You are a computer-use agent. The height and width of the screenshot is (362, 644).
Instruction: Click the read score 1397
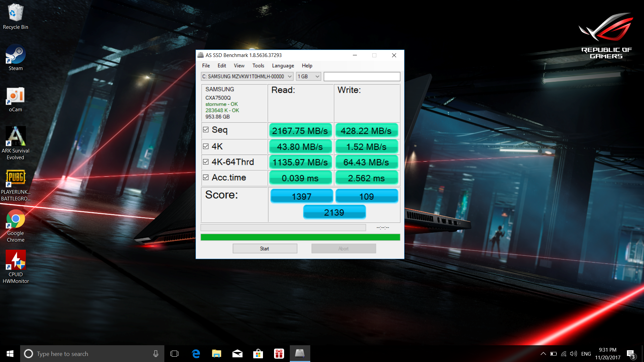[x=302, y=196]
